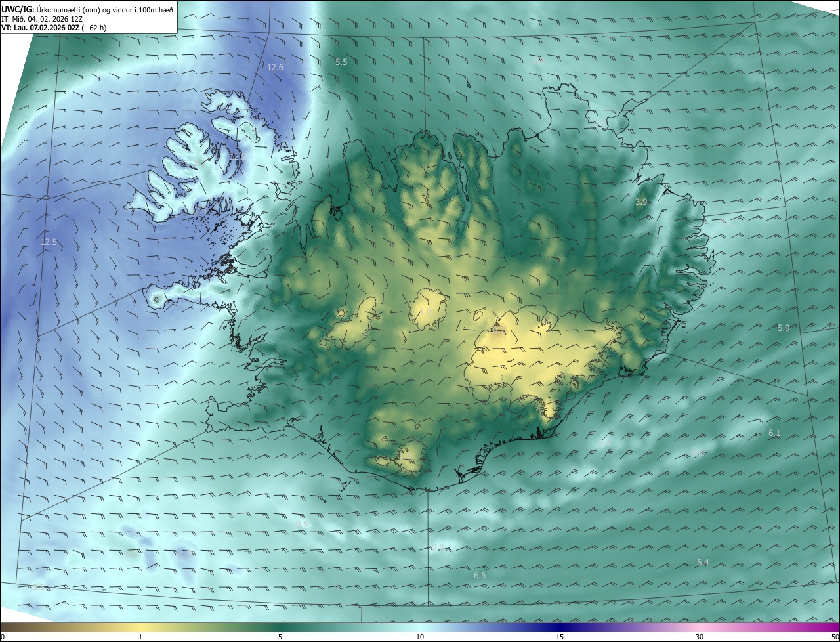Click the colorbar tick label '10'
This screenshot has width=840, height=642.
pyautogui.click(x=420, y=637)
